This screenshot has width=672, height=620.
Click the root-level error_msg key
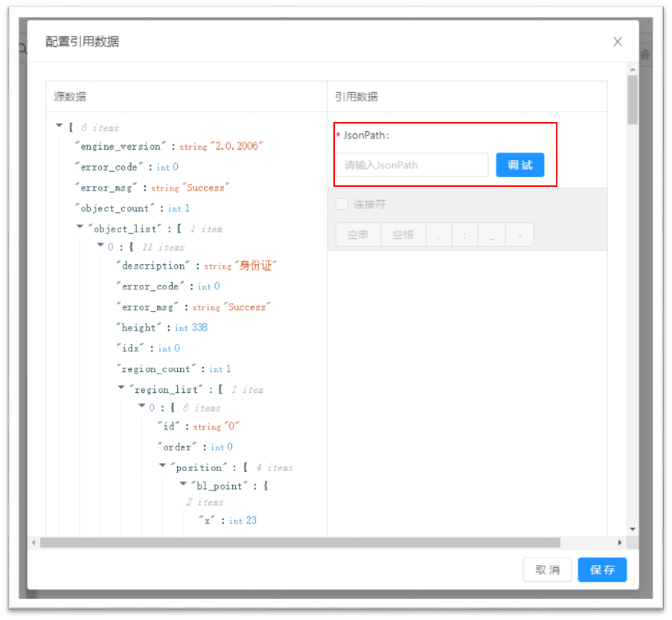click(x=106, y=188)
